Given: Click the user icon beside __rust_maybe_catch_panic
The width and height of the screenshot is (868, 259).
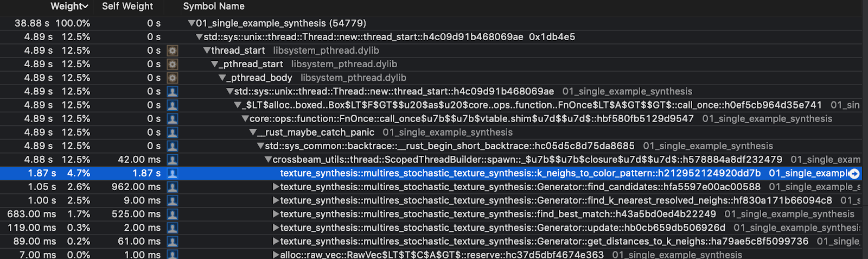Looking at the screenshot, I should [173, 132].
